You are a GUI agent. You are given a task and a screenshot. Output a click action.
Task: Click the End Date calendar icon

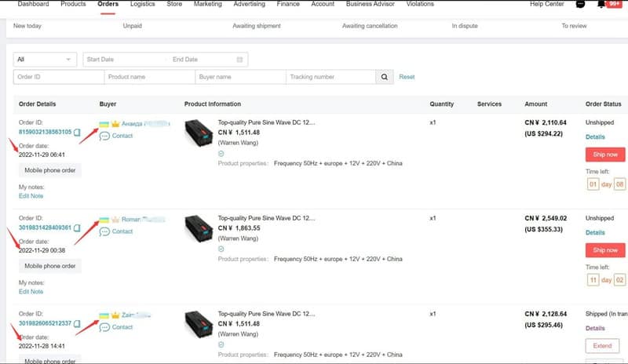tap(239, 60)
